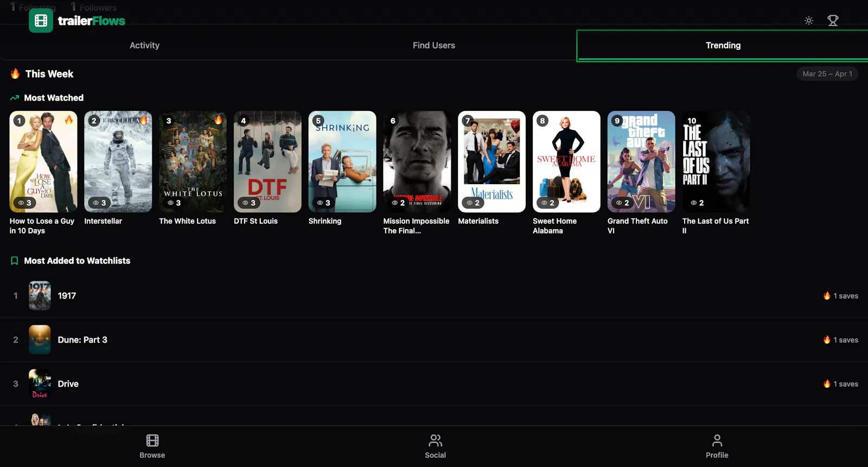Click the Sweet Home Alabama title text

click(554, 226)
